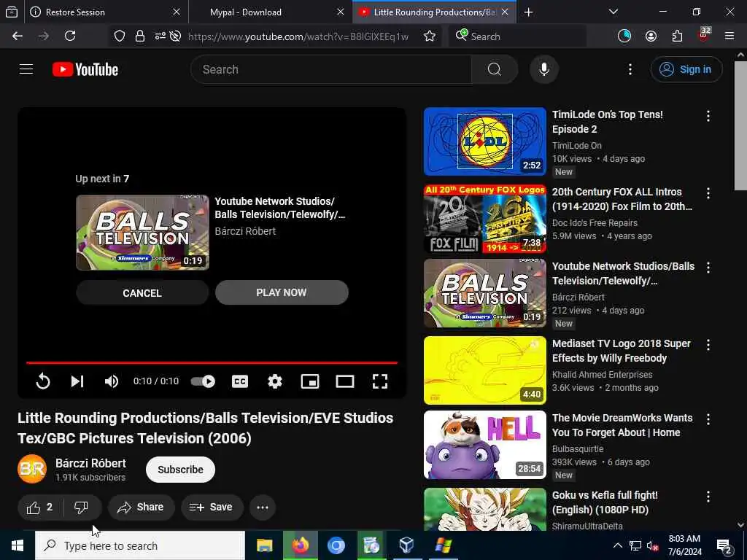This screenshot has width=747, height=560.
Task: Open Bárczi Róbert channel name link
Action: (x=90, y=463)
